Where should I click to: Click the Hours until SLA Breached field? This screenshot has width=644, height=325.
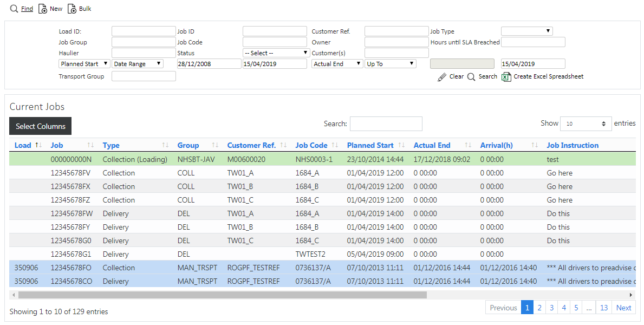533,42
